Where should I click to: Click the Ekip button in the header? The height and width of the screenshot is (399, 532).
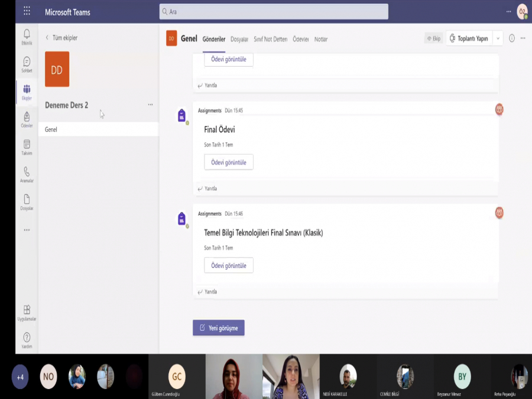tap(434, 38)
